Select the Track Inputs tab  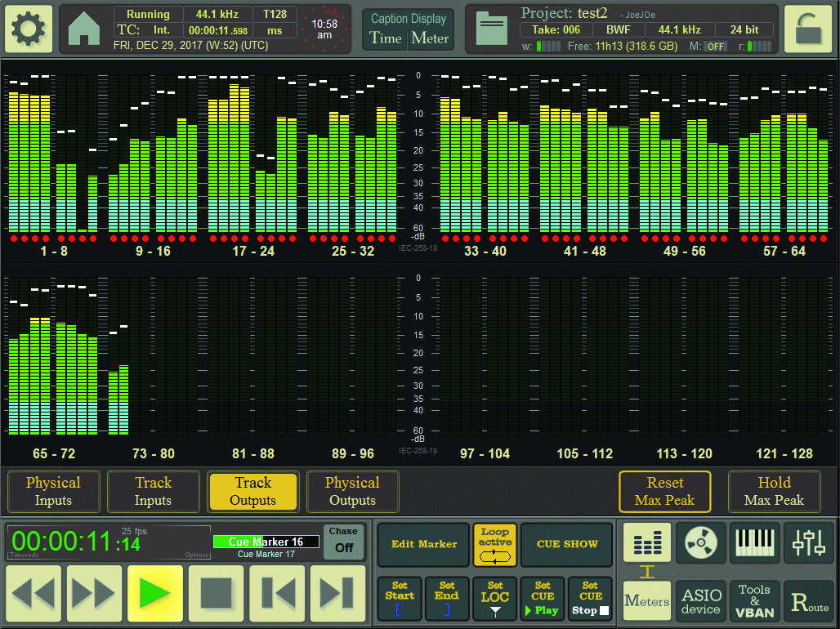tap(154, 491)
